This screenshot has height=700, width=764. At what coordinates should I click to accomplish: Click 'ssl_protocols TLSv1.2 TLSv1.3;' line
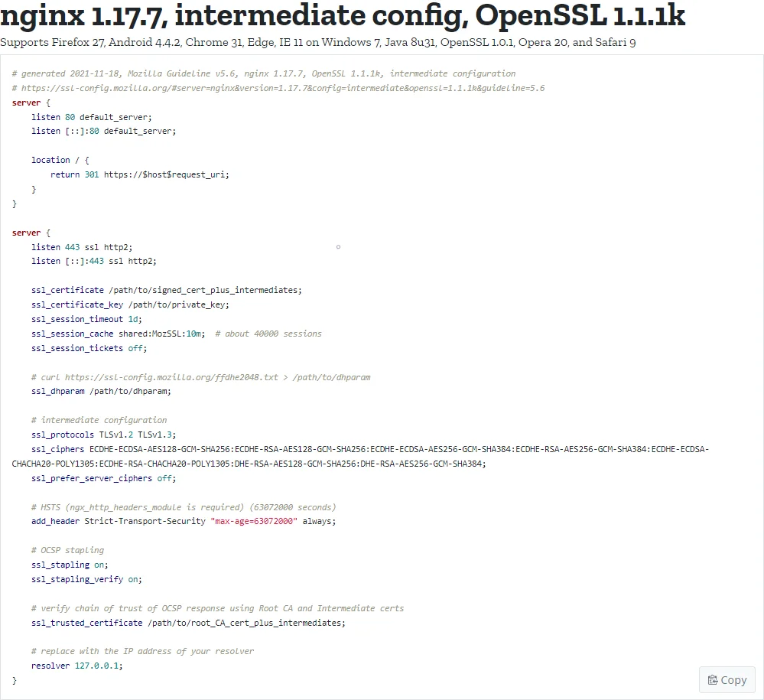pyautogui.click(x=104, y=435)
